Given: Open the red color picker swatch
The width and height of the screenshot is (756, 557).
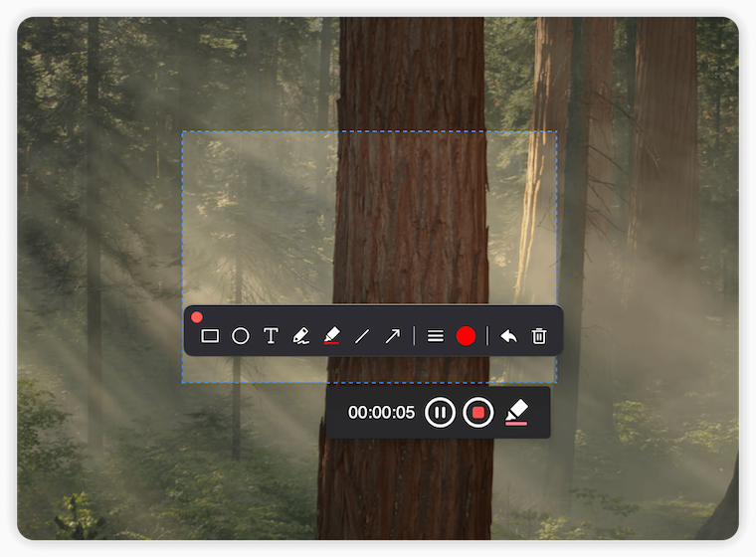Looking at the screenshot, I should [x=466, y=336].
